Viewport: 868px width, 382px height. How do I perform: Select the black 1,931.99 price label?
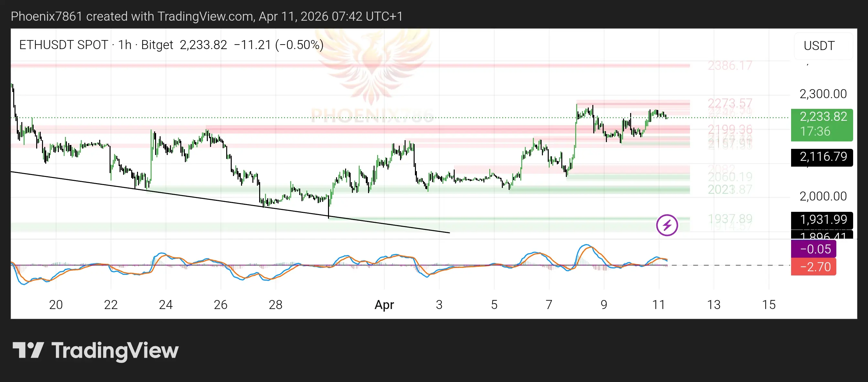(821, 220)
